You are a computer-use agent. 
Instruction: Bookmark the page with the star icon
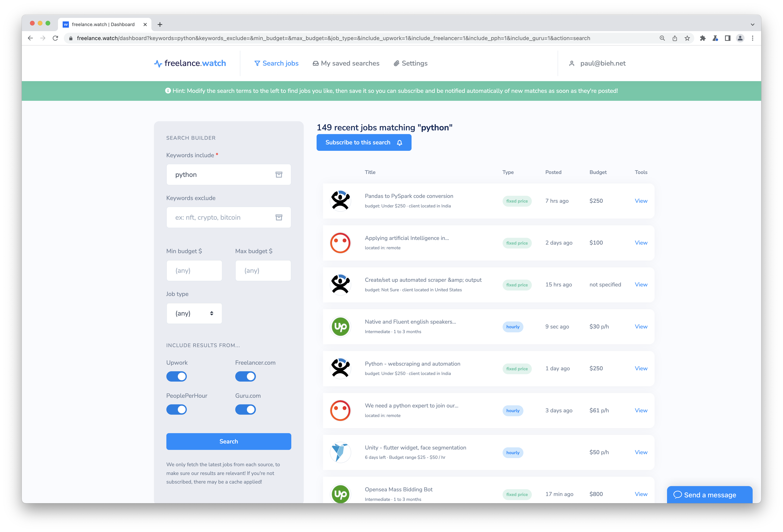click(687, 38)
